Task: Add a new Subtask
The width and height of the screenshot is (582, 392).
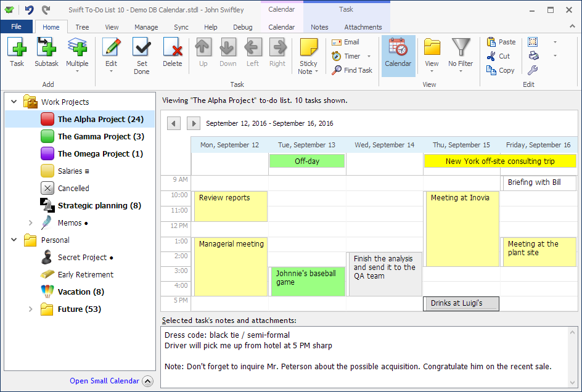Action: pyautogui.click(x=46, y=52)
